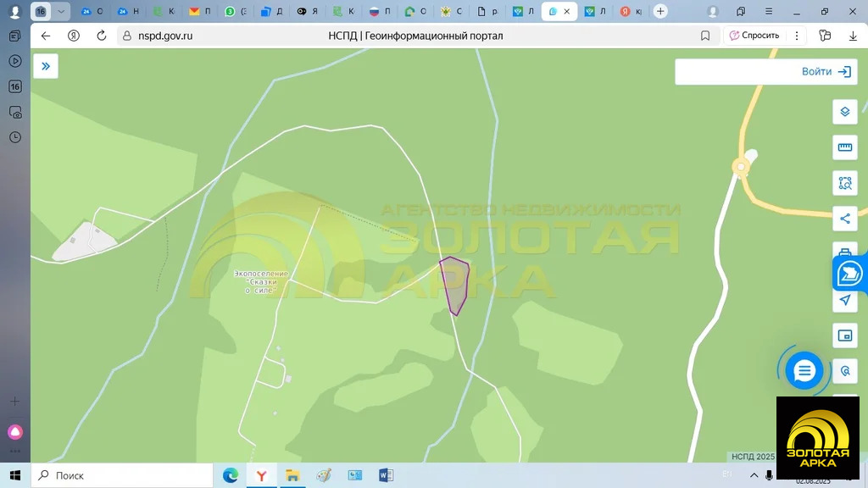
Task: Open the overview mini-map window
Action: (844, 335)
